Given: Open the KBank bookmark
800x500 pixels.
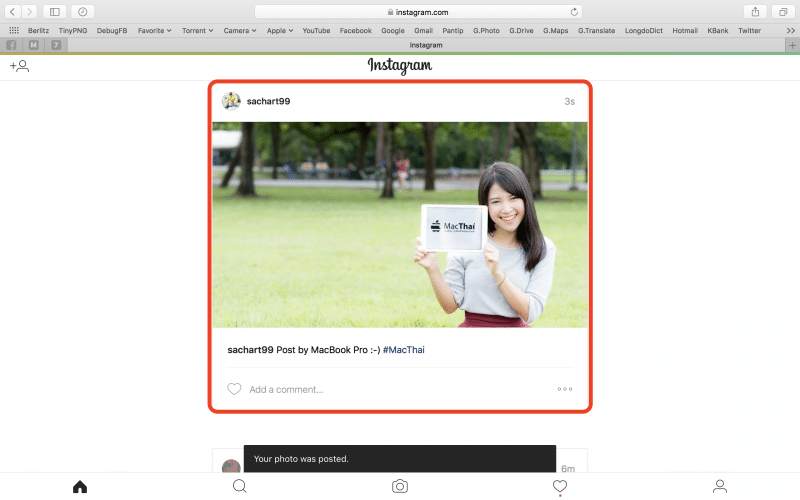Looking at the screenshot, I should tap(718, 31).
